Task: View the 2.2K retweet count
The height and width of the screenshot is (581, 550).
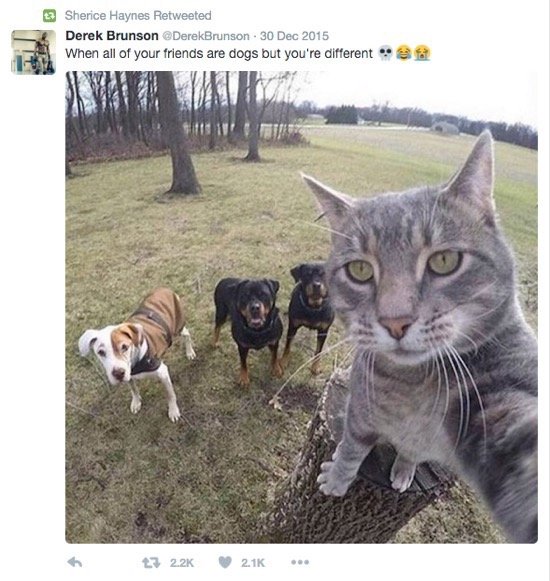Action: pos(182,563)
